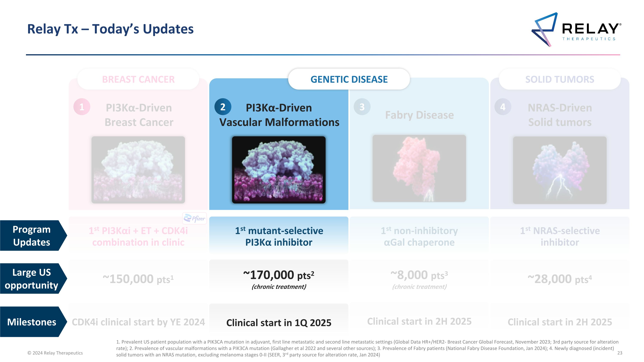The image size is (644, 362).
Task: Open the Breast Cancer protein image
Action: point(138,170)
